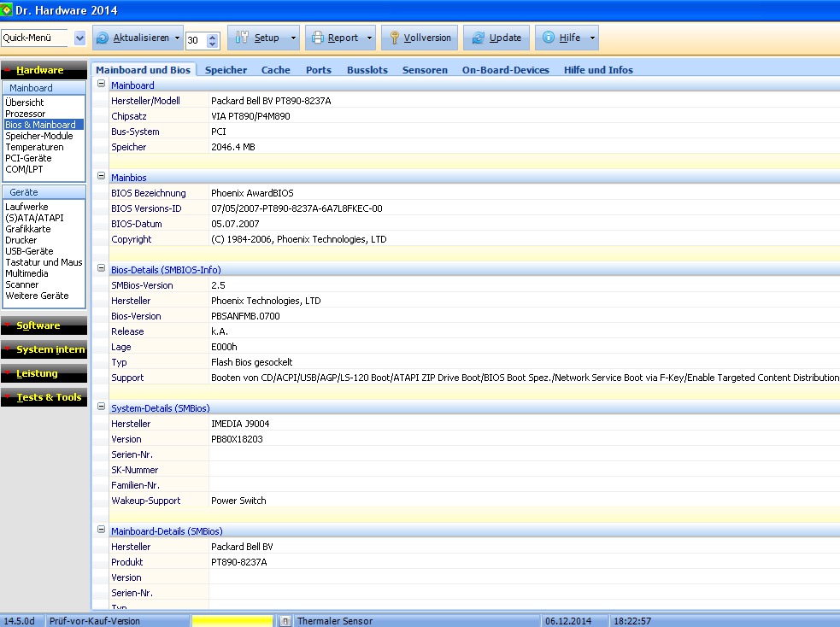Switch to the Speicher tab

pos(226,70)
